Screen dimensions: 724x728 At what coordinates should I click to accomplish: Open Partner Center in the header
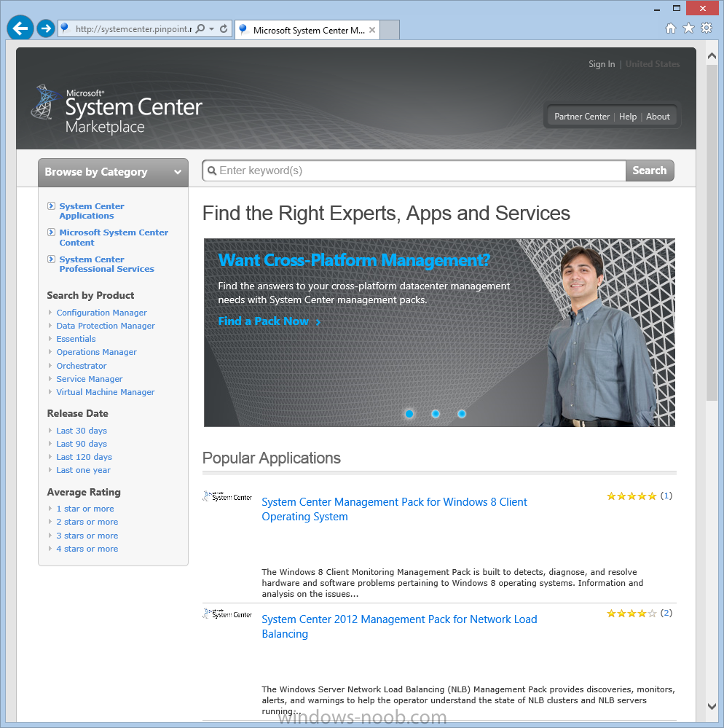(x=581, y=117)
